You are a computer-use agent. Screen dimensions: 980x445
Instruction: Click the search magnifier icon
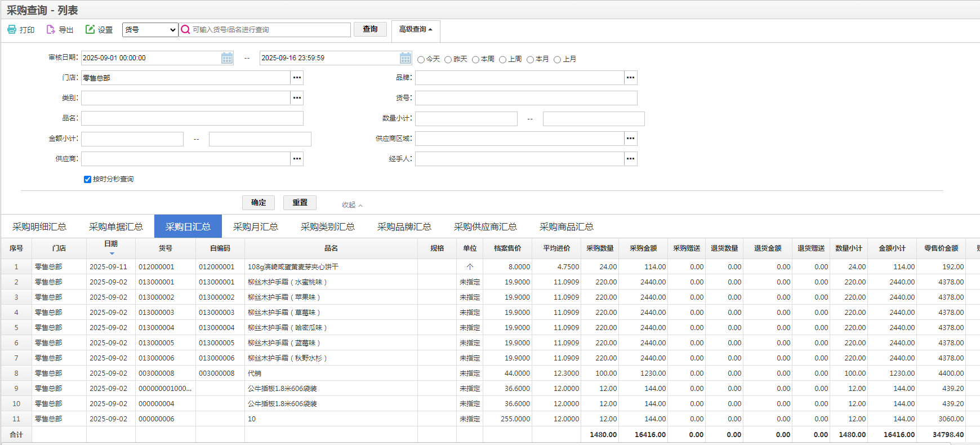185,30
